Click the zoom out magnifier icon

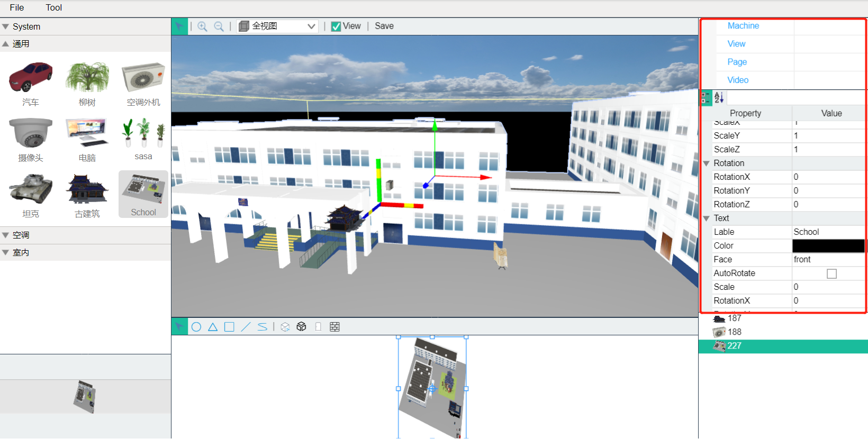coord(219,26)
